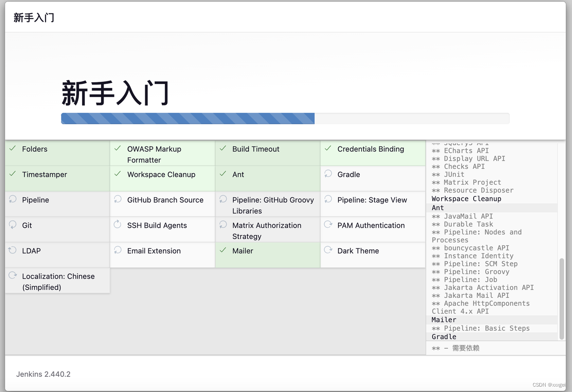Screen dimensions: 572x392
Task: Click the spinner icon beside Git
Action: point(13,224)
